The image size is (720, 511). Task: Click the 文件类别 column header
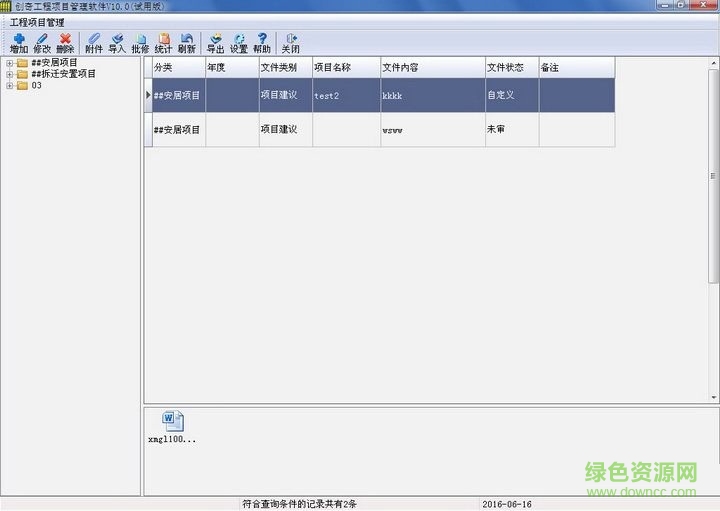point(286,67)
